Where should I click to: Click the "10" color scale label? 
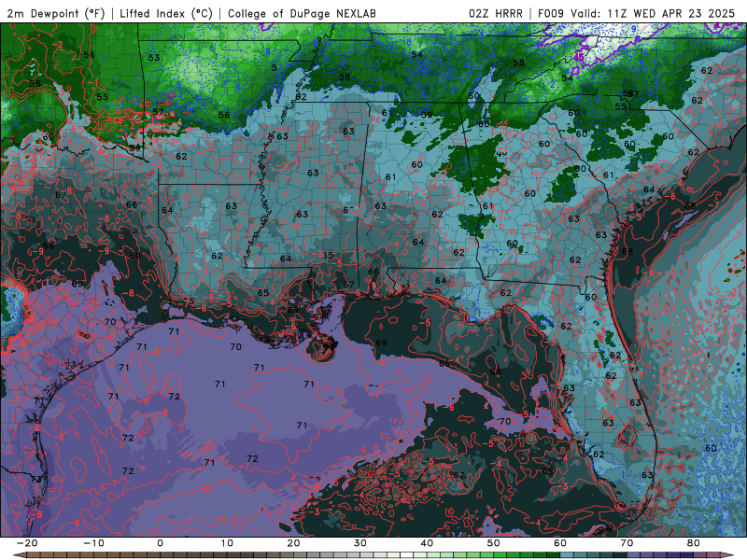tap(227, 543)
